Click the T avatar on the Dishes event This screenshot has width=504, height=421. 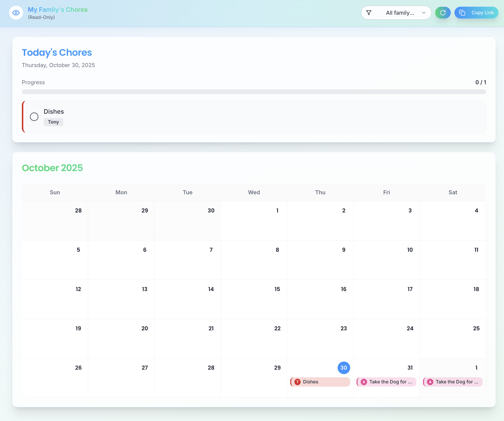click(x=297, y=382)
